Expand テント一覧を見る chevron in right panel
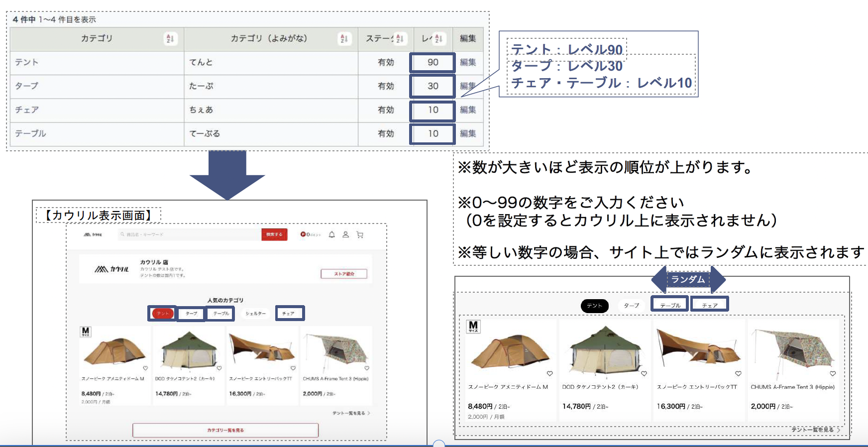The width and height of the screenshot is (868, 447). (839, 430)
